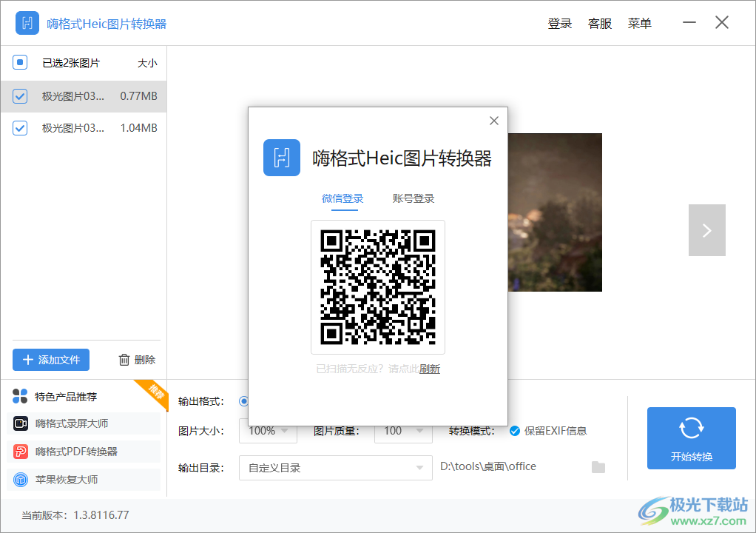Click the Heic converter logo in title bar

[x=27, y=23]
